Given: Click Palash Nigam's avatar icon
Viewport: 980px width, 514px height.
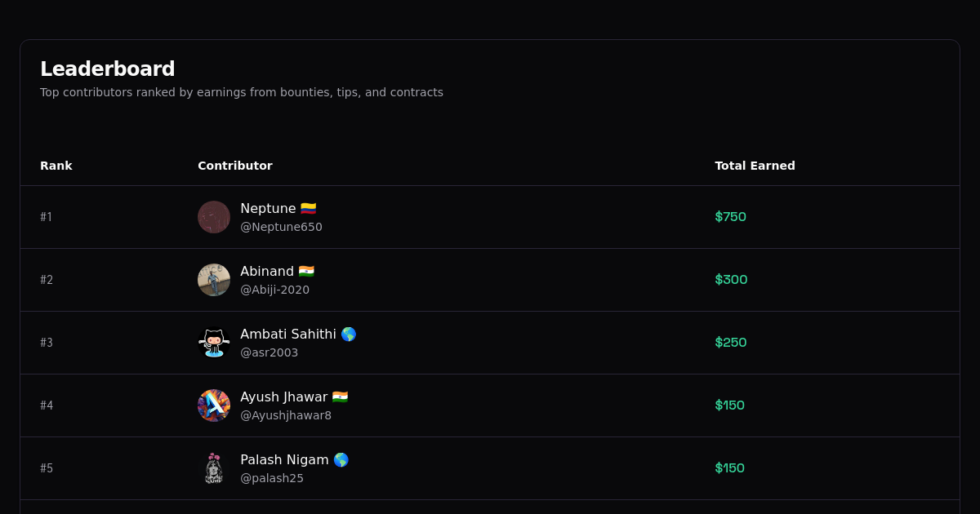Looking at the screenshot, I should [214, 467].
